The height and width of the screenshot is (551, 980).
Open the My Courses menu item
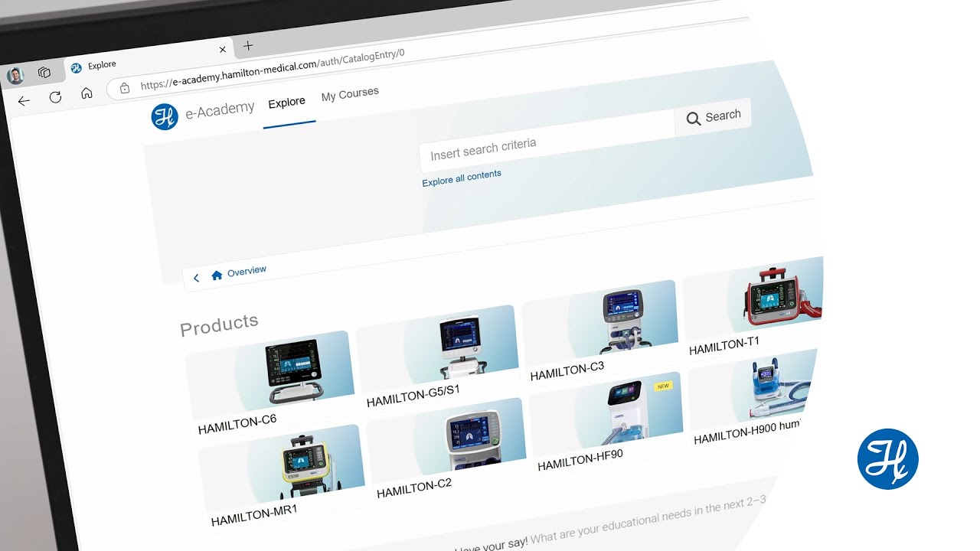[350, 94]
